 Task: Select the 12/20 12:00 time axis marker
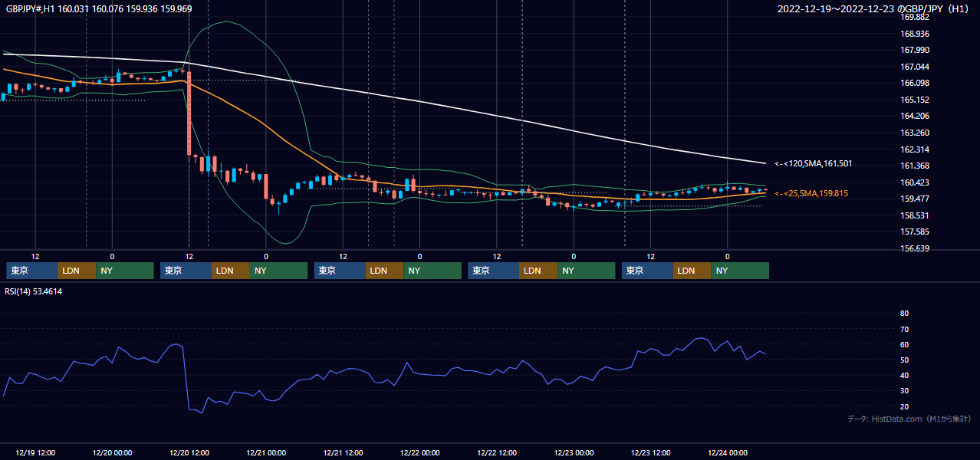(189, 452)
